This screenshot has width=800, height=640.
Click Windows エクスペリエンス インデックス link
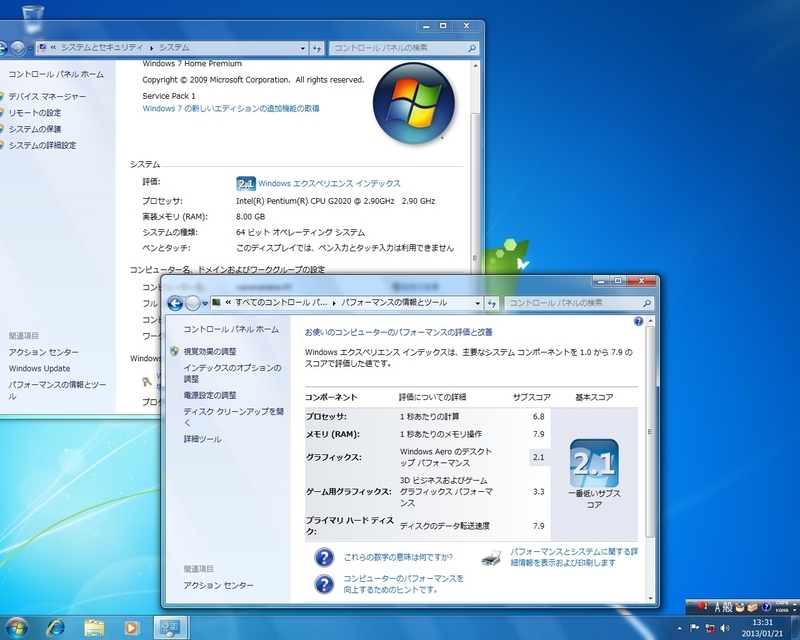(329, 183)
